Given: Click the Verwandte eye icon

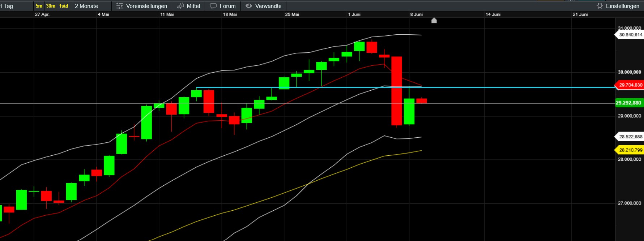Looking at the screenshot, I should click(x=248, y=6).
